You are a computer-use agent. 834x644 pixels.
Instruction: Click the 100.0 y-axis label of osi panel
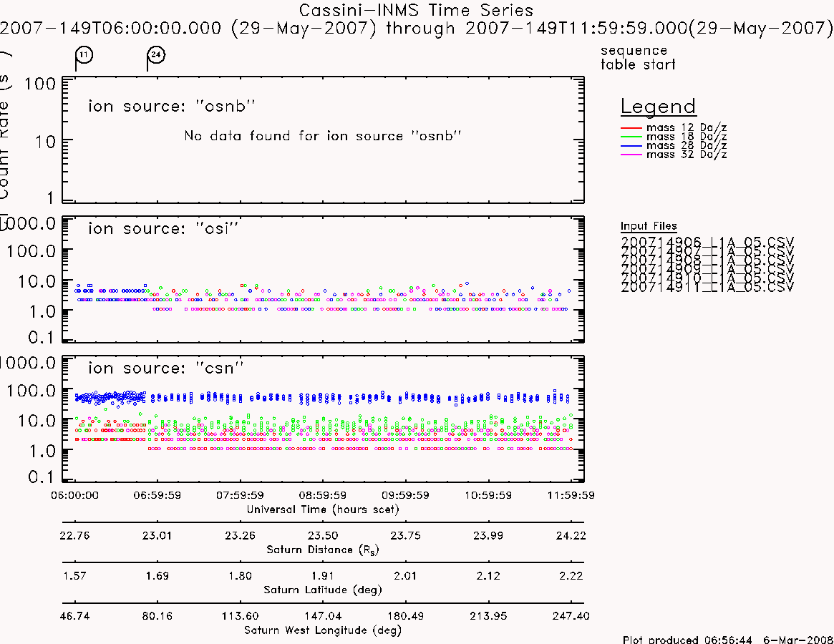click(31, 251)
